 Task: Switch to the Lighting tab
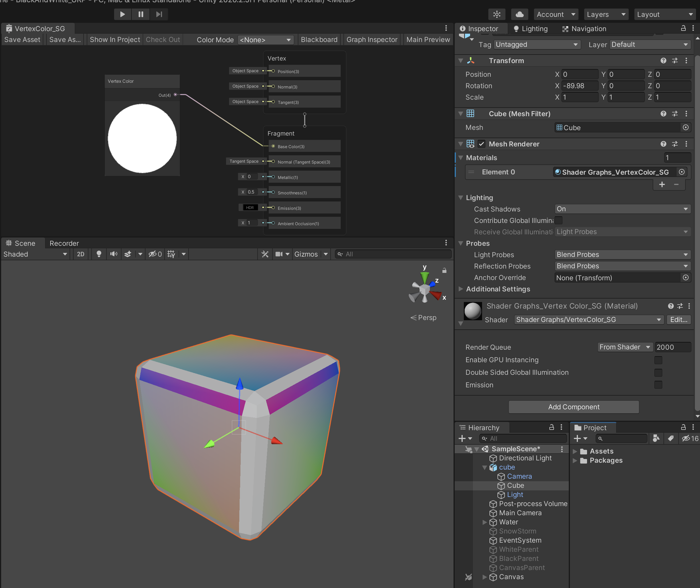531,29
